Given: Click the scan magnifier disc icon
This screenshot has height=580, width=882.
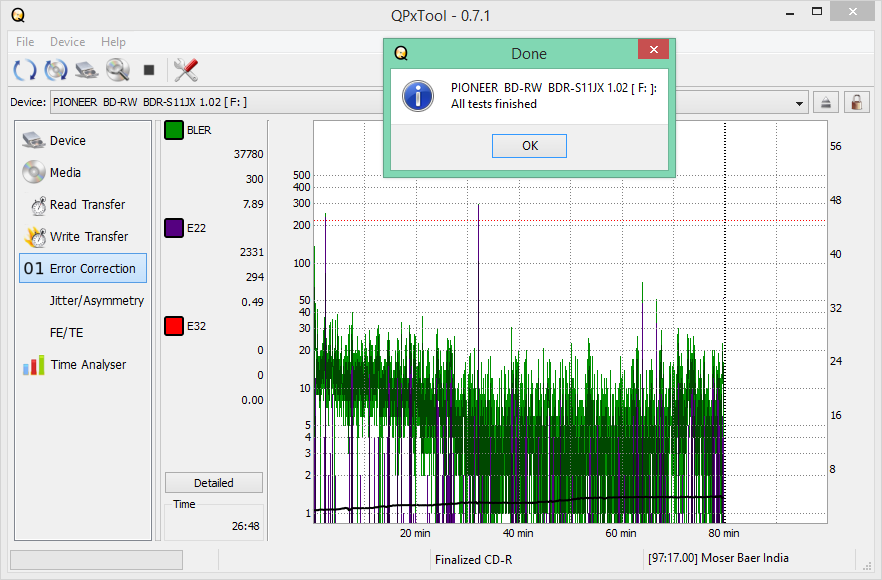Looking at the screenshot, I should (118, 70).
